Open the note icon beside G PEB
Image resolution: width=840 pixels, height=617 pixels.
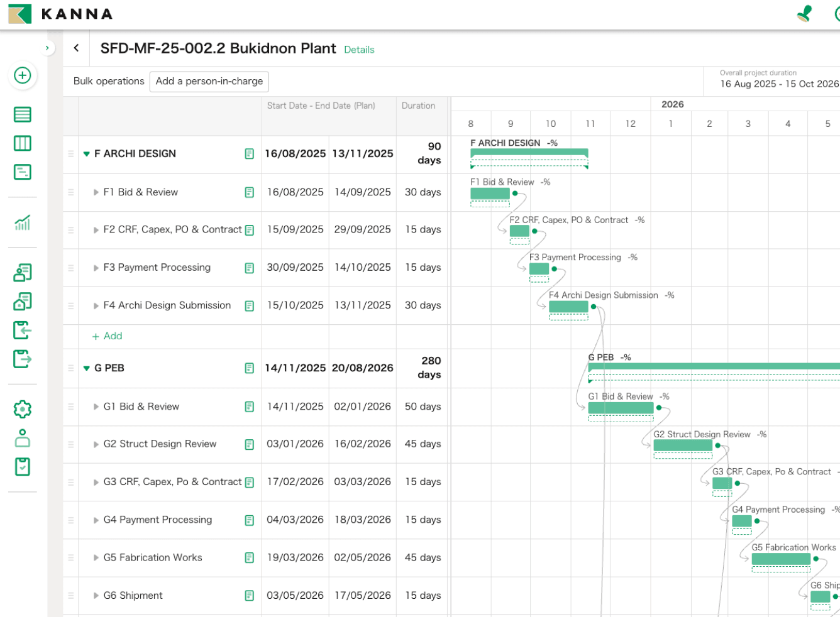[x=250, y=368]
